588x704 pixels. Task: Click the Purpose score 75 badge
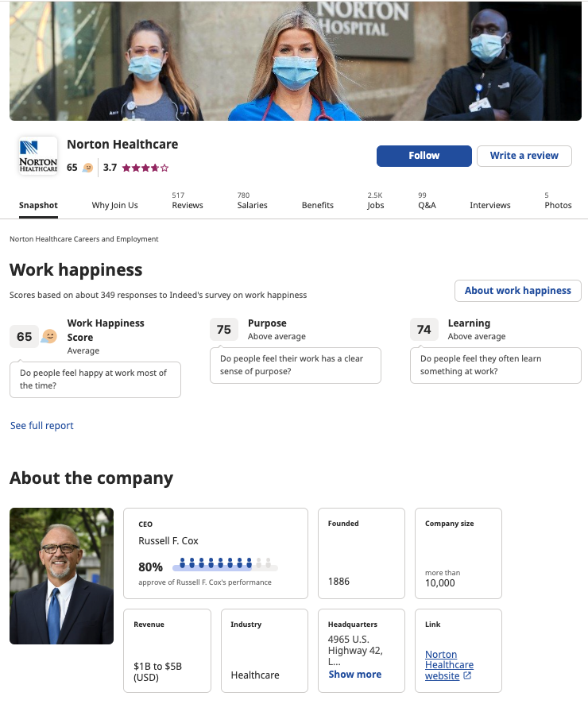pyautogui.click(x=223, y=329)
